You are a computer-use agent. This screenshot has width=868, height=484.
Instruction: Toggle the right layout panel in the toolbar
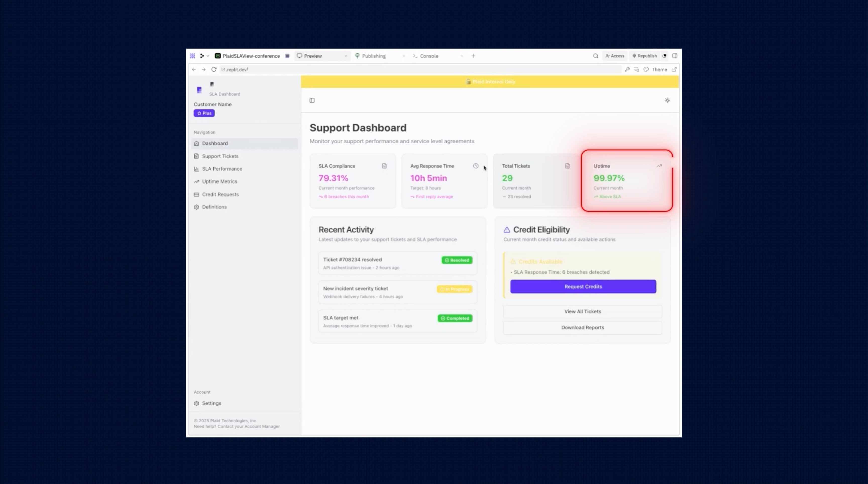point(675,56)
